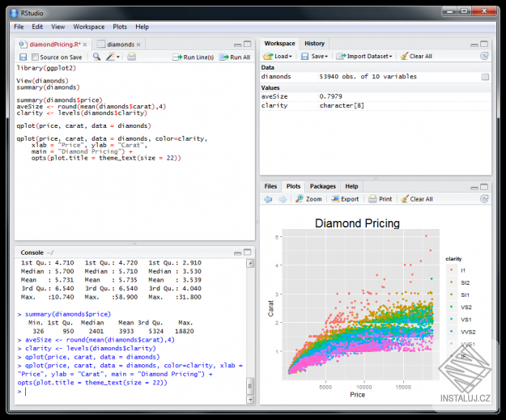Screen dimensions: 506x420
Task: Enable the Source on Save checkbox
Action: point(35,57)
